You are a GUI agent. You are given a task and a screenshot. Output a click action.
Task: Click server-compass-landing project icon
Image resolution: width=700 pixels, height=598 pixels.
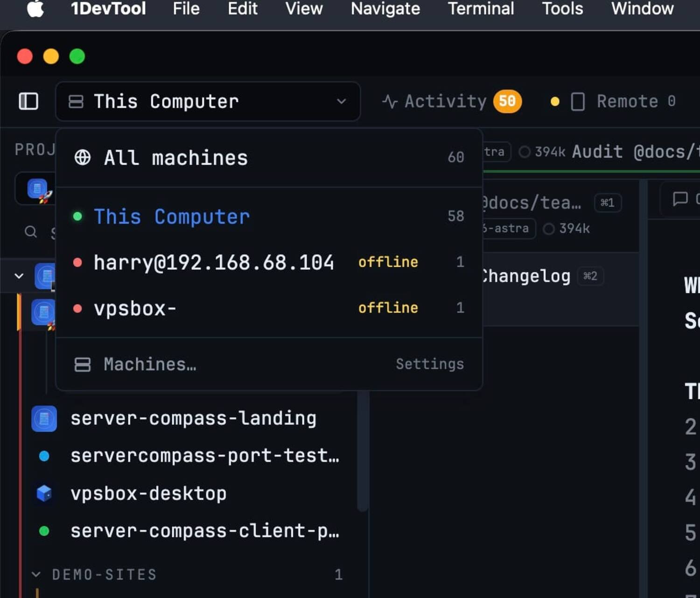pos(44,419)
